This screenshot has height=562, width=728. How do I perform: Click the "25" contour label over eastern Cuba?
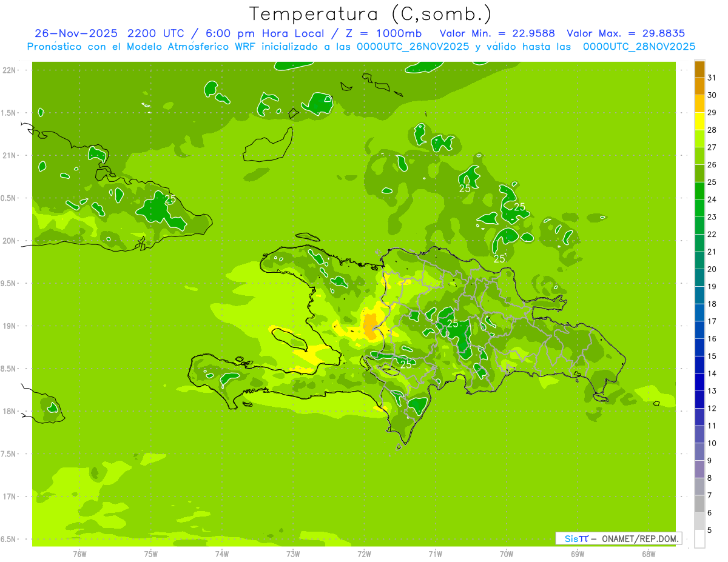(170, 199)
